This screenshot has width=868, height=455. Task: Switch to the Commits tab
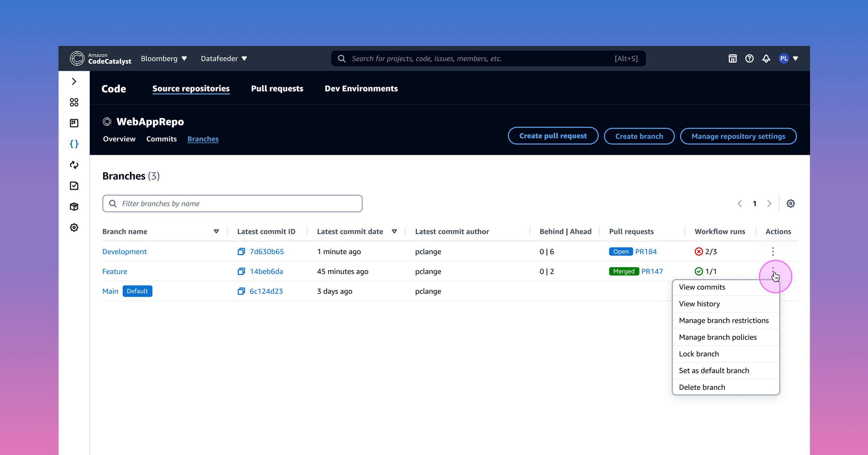click(x=161, y=139)
